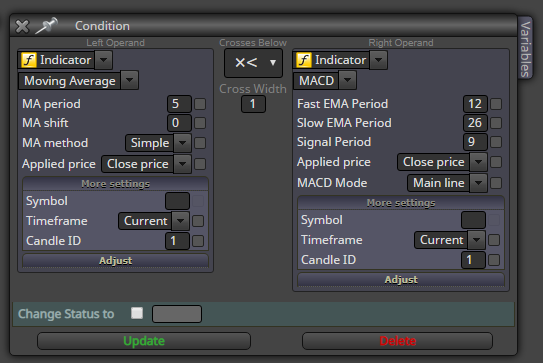This screenshot has height=363, width=543.
Task: Open MACD Mode Main line dropdown
Action: point(479,183)
